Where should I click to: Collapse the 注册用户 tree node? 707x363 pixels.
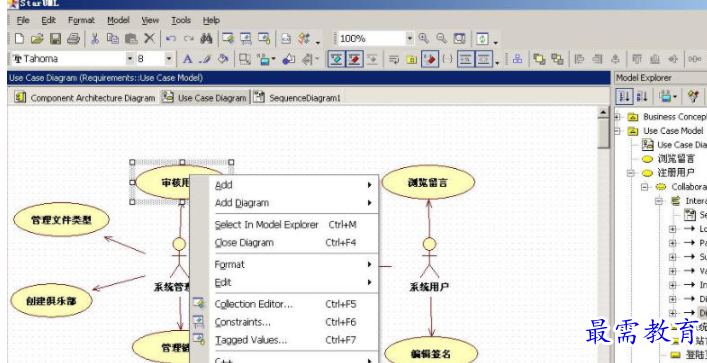point(631,173)
